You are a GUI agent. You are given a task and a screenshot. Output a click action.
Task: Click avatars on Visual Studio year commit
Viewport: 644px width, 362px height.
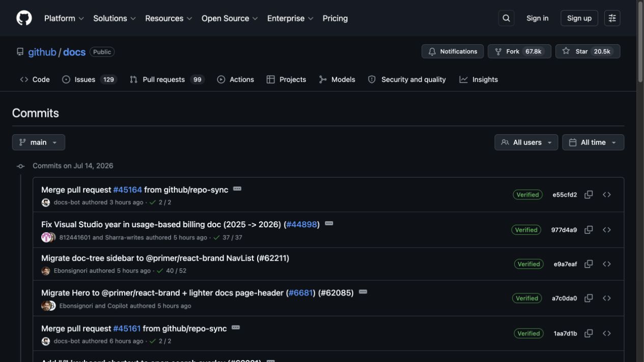coord(48,237)
